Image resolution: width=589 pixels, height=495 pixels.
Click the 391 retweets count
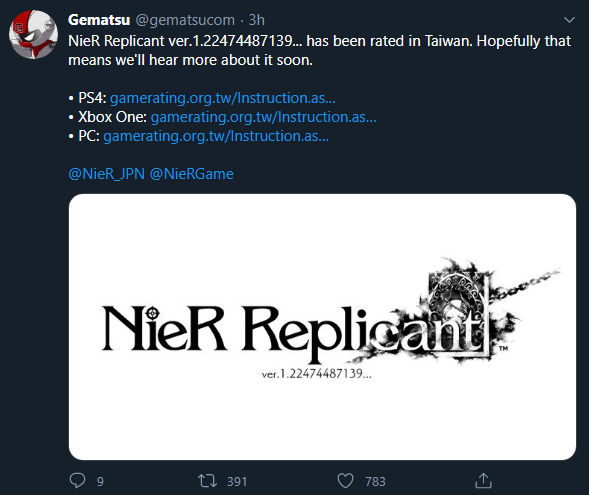(x=237, y=481)
